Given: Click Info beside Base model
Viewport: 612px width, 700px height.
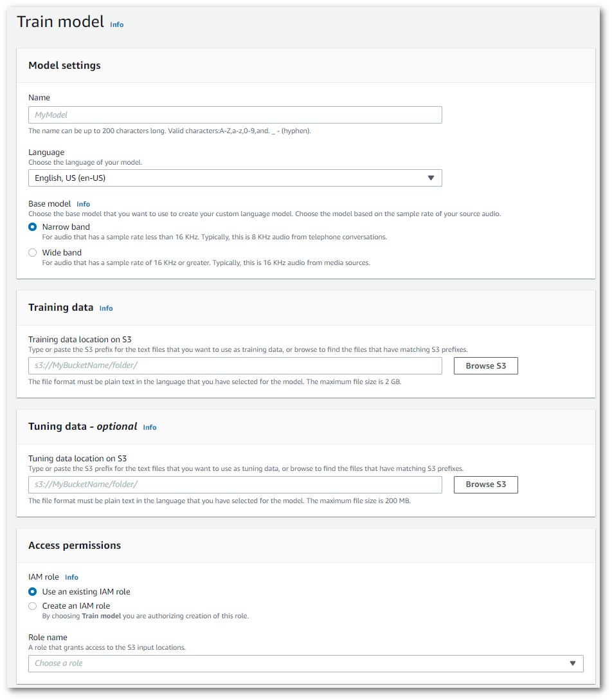Looking at the screenshot, I should [x=83, y=203].
